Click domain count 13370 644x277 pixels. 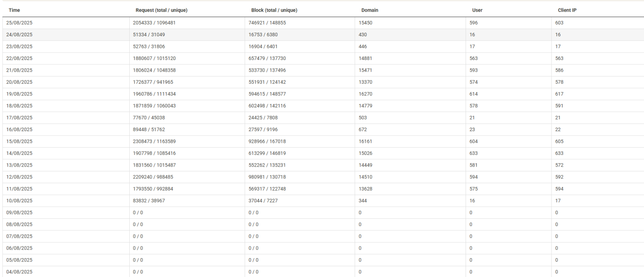point(365,82)
